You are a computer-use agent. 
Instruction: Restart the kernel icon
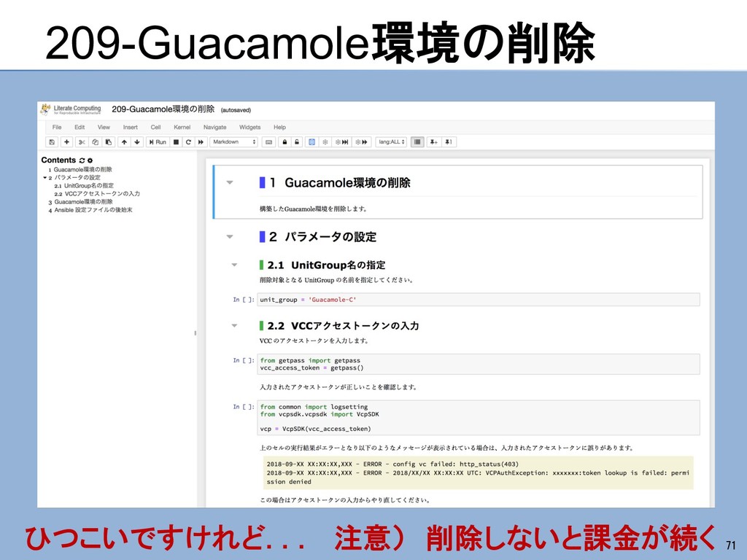point(188,142)
